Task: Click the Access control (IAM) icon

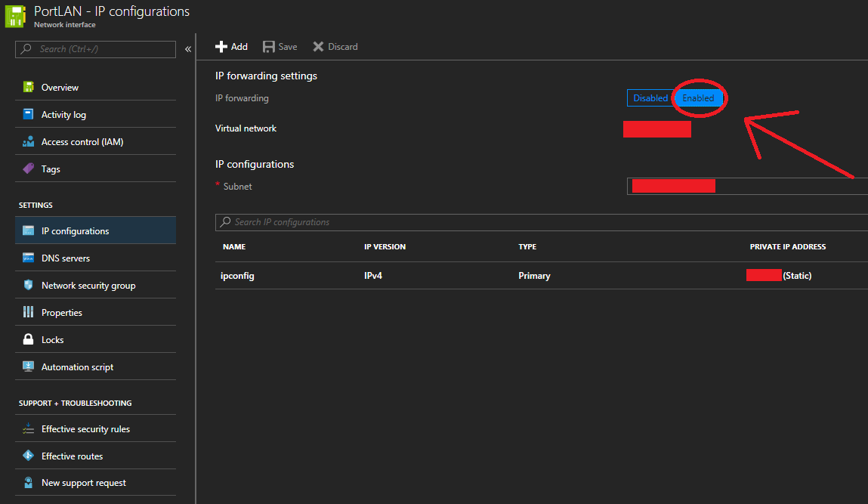Action: 28,141
